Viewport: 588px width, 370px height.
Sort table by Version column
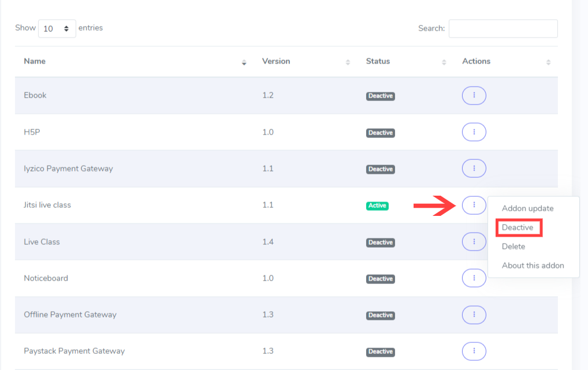click(x=276, y=61)
